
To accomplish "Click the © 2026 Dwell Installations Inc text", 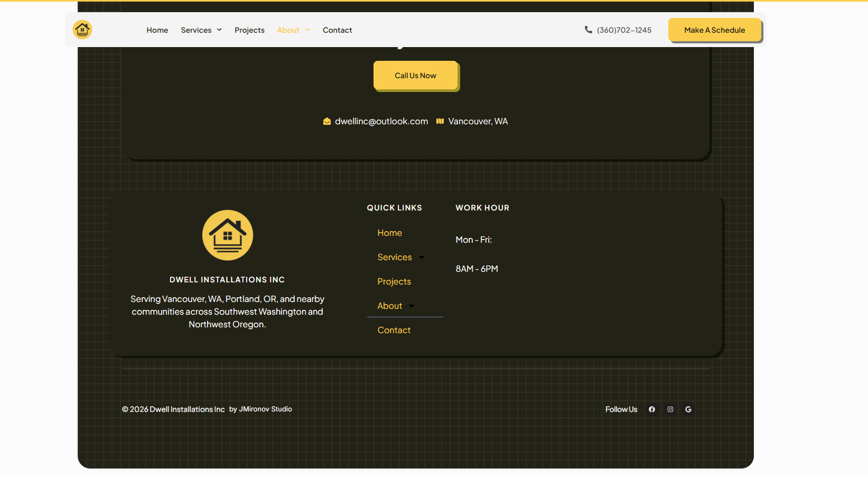I will tap(173, 409).
